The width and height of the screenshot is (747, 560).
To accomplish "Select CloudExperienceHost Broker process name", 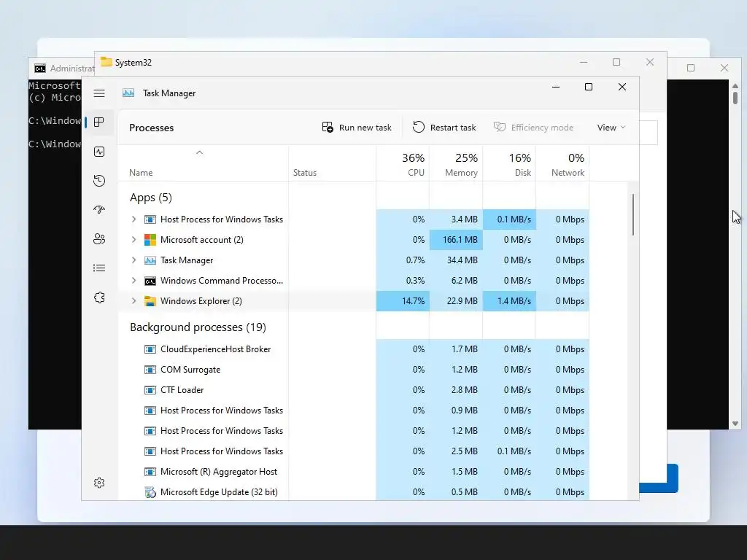I will tap(215, 349).
